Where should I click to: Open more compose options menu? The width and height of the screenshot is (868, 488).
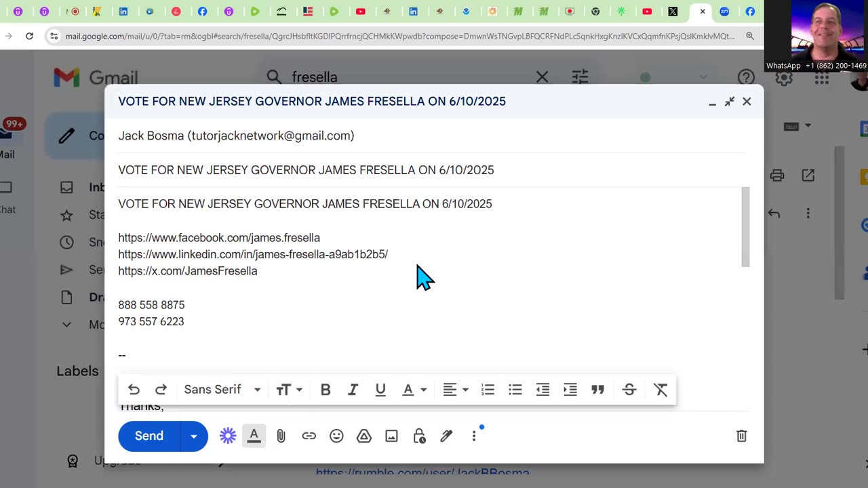[x=474, y=436]
